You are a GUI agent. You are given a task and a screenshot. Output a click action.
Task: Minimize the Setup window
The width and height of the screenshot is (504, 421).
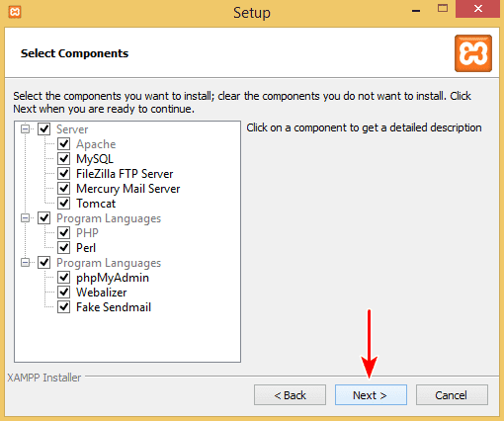[x=416, y=10]
